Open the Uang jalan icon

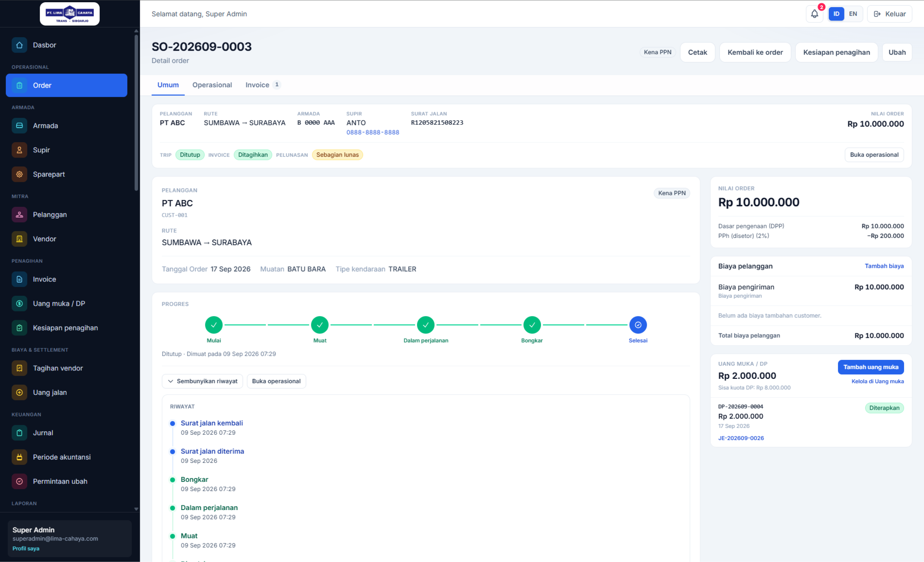[19, 393]
